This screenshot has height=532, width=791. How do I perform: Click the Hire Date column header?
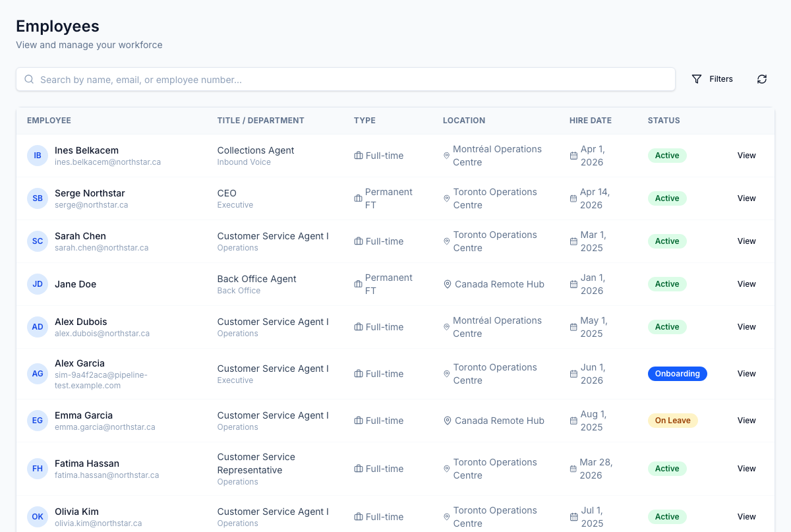coord(591,121)
